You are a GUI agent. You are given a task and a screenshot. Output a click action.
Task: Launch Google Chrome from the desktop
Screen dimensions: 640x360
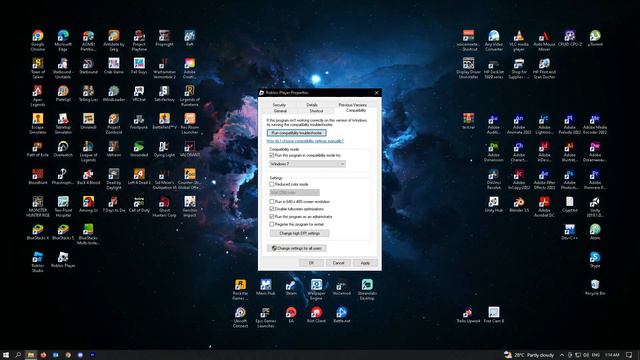[x=38, y=40]
